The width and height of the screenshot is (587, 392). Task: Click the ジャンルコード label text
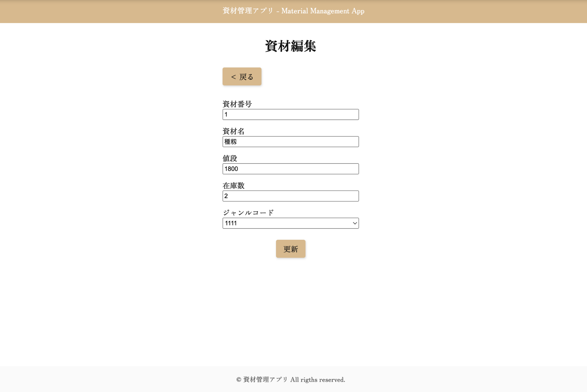pos(248,212)
